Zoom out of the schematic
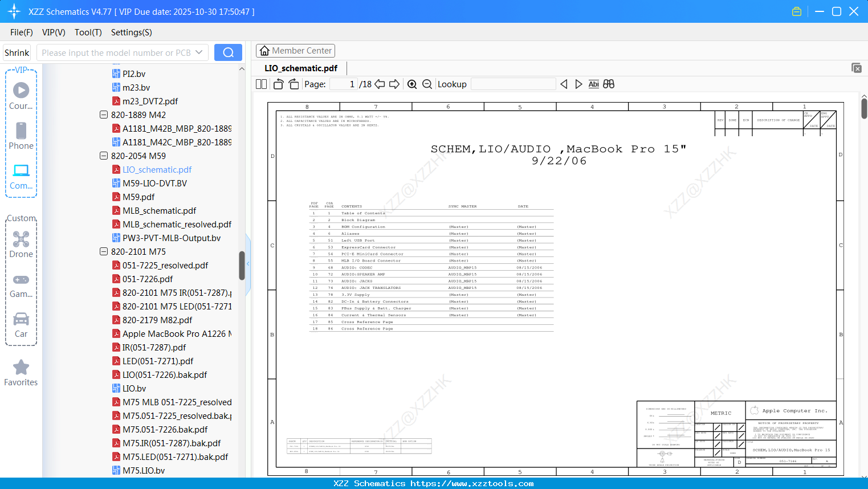This screenshot has width=868, height=489. click(427, 84)
